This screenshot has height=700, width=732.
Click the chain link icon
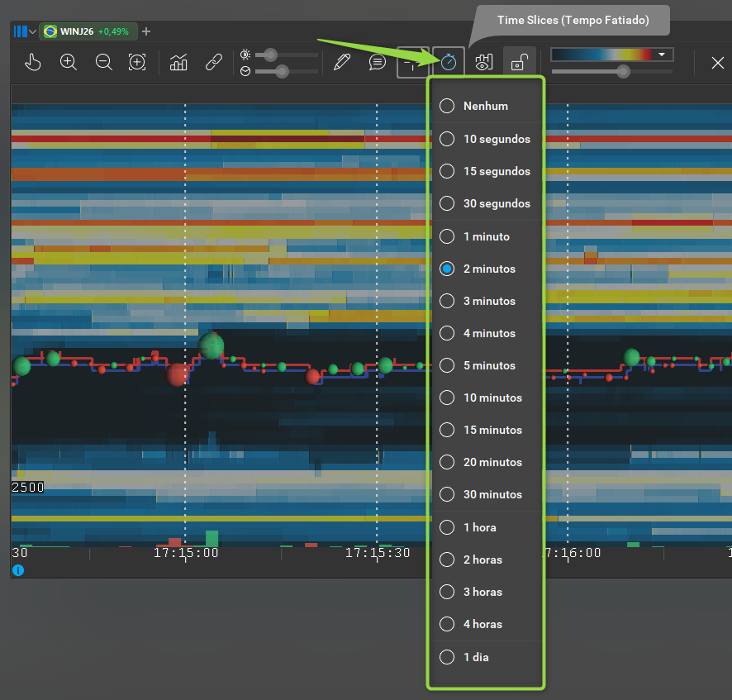point(214,62)
